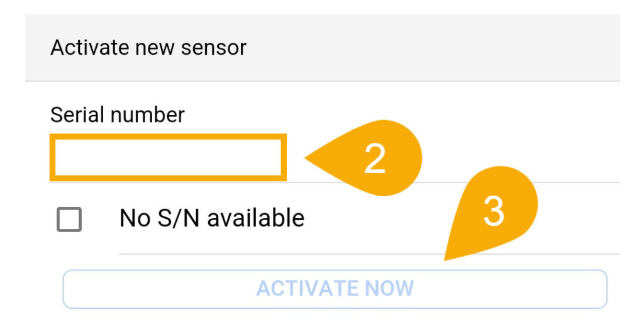Image resolution: width=644 pixels, height=322 pixels.
Task: Click the Activate new sensor header bar
Action: click(323, 48)
